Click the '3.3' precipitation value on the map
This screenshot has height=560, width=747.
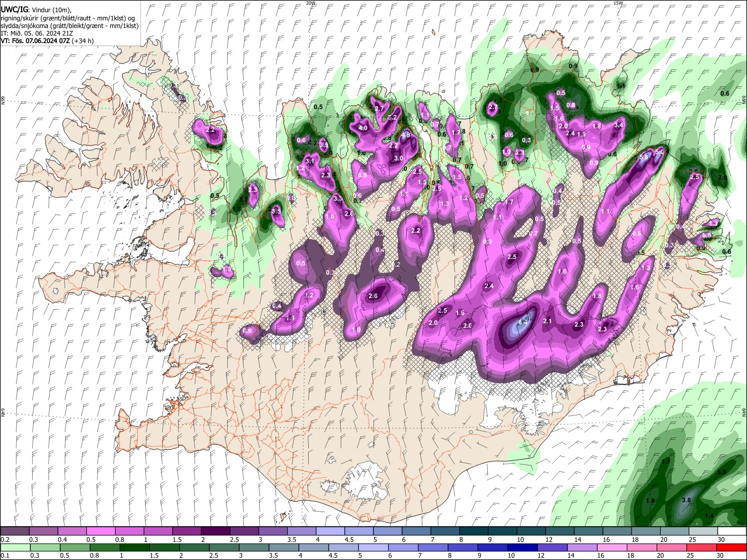coord(338,199)
